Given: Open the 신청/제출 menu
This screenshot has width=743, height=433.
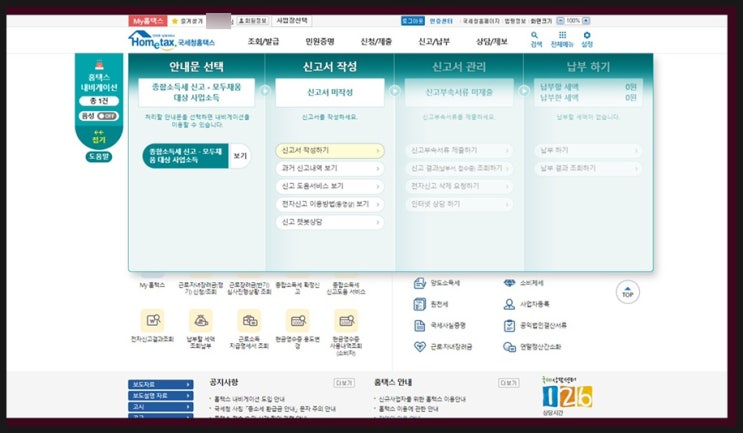Looking at the screenshot, I should tap(376, 42).
